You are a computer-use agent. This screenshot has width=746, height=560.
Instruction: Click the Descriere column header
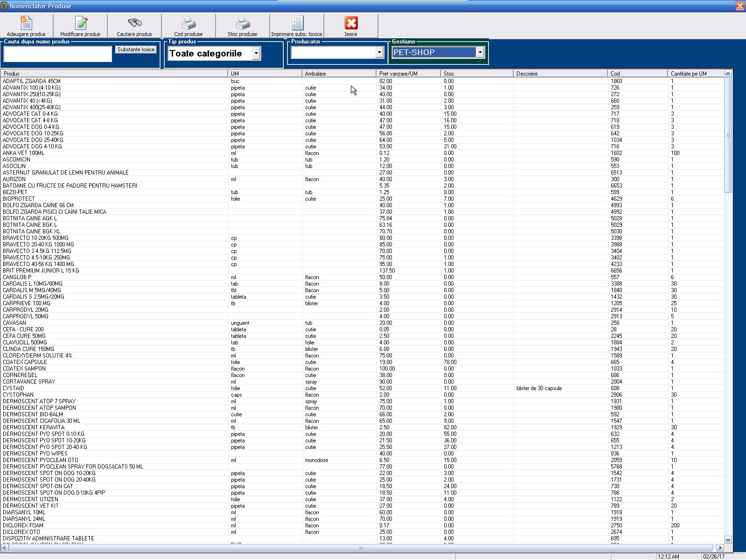tap(560, 73)
